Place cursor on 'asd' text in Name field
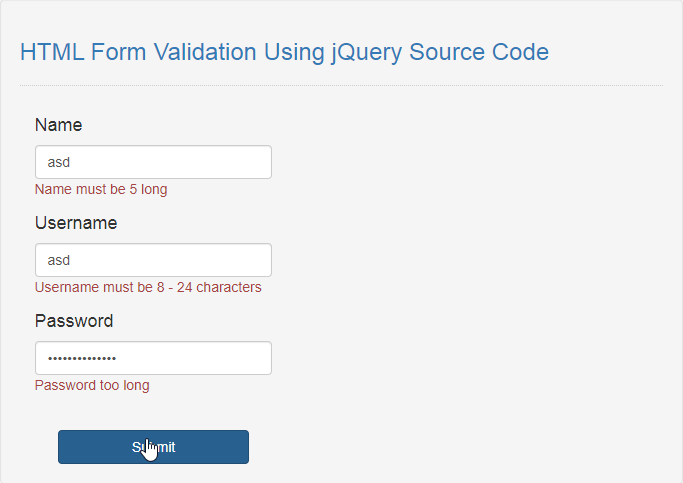This screenshot has height=483, width=683. pos(58,162)
